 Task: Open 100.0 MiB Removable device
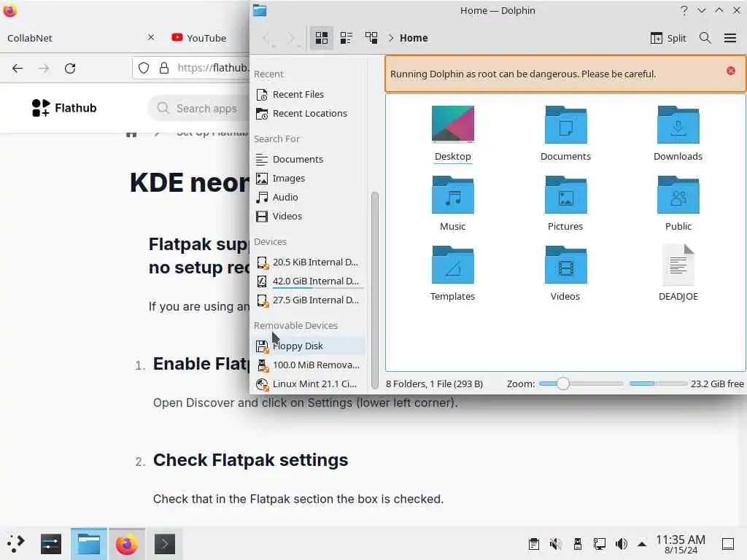309,365
